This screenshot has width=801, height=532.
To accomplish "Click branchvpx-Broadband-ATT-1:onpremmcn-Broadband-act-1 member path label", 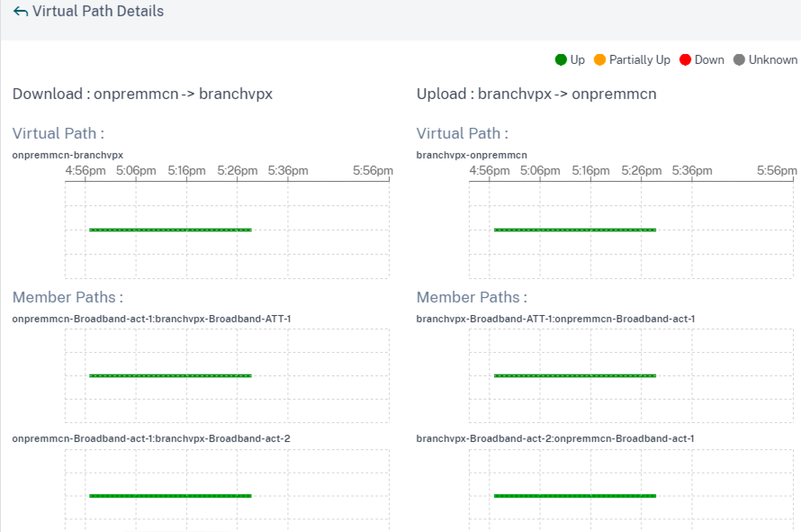I will [556, 319].
